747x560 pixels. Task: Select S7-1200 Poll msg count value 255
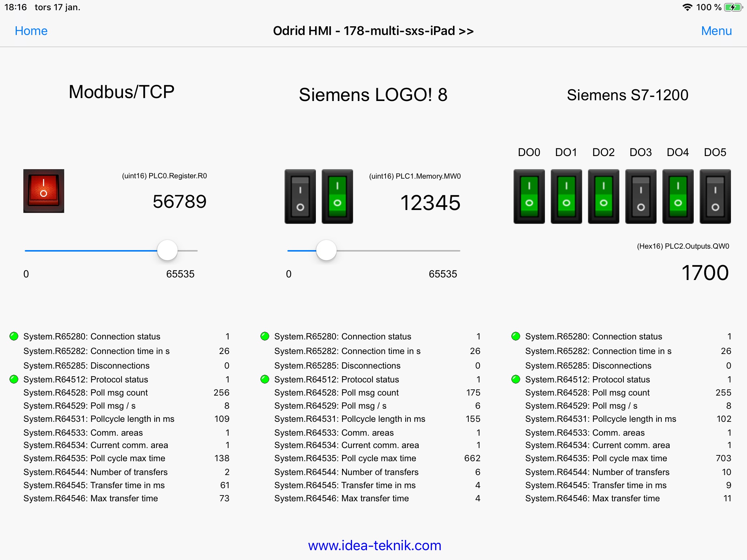723,393
